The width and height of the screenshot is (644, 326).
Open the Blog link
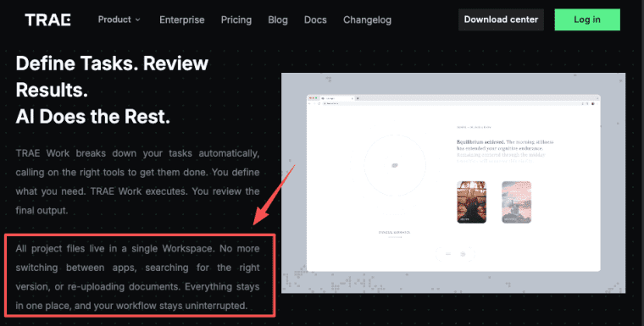pyautogui.click(x=278, y=19)
